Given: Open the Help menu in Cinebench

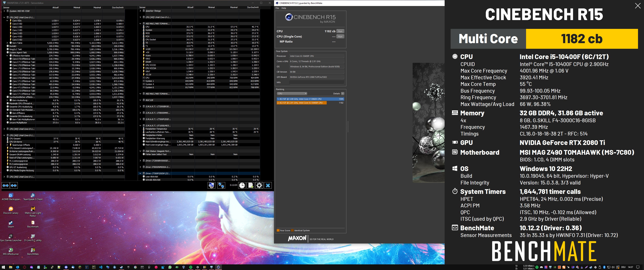Looking at the screenshot, I should (x=284, y=8).
